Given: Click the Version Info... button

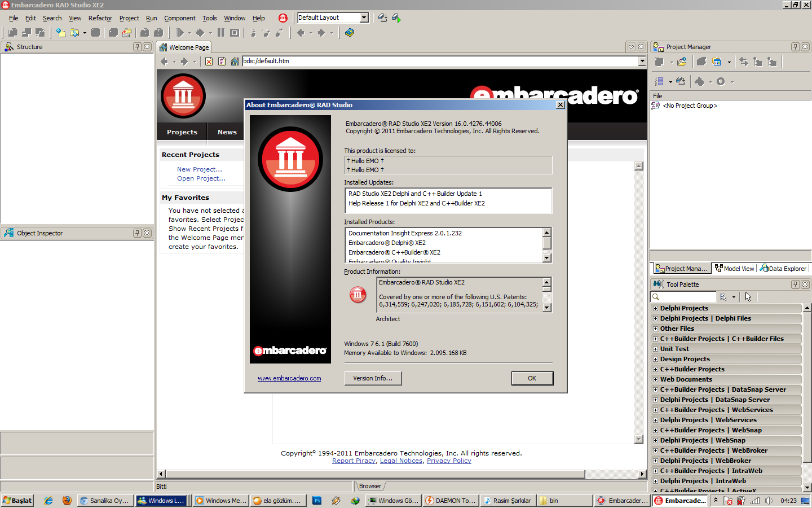Looking at the screenshot, I should (x=373, y=378).
